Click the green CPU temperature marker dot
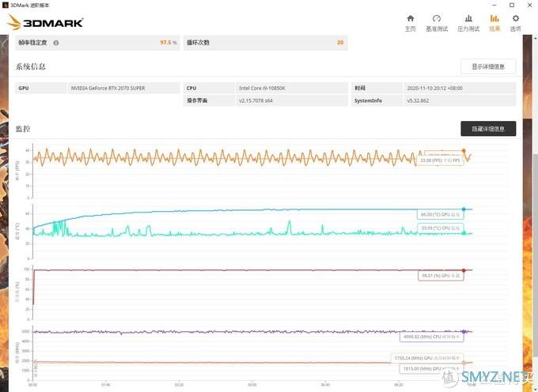Image resolution: width=538 pixels, height=392 pixels. [x=464, y=233]
